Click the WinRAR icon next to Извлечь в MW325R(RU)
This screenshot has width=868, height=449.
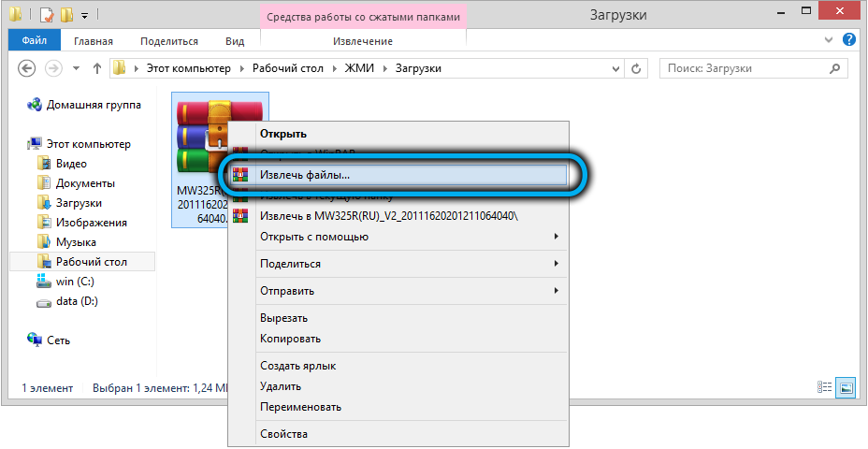pyautogui.click(x=240, y=216)
